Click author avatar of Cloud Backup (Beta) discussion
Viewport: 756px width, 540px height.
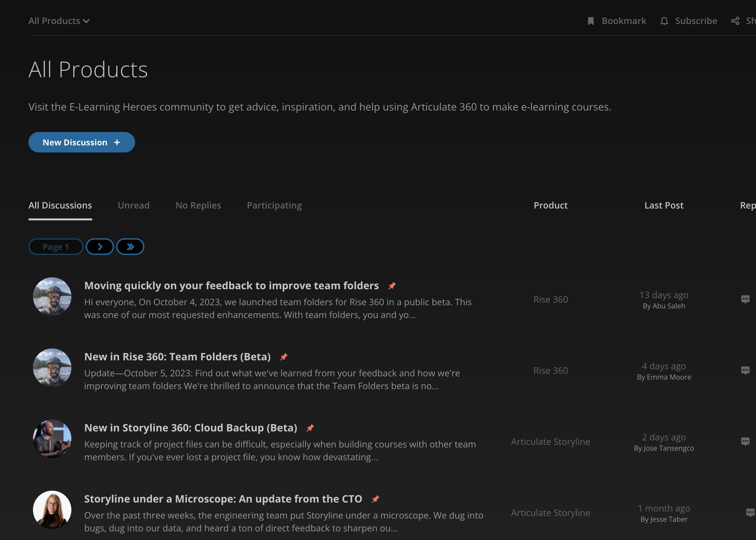tap(52, 439)
